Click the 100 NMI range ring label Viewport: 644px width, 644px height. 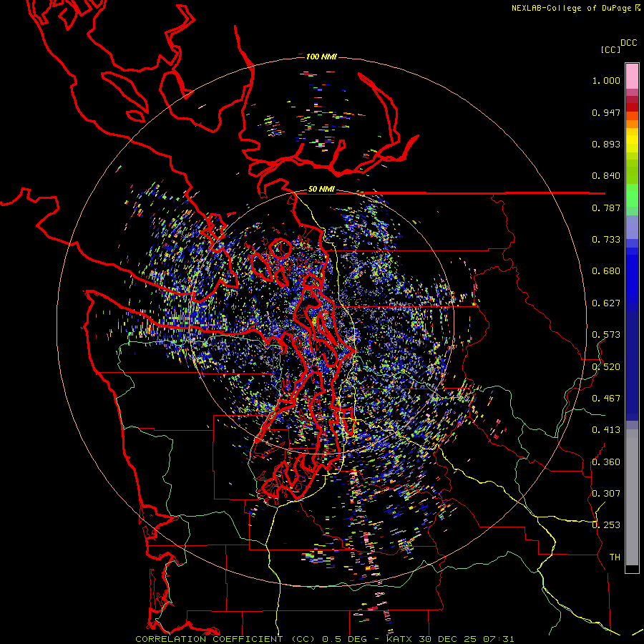click(x=321, y=57)
